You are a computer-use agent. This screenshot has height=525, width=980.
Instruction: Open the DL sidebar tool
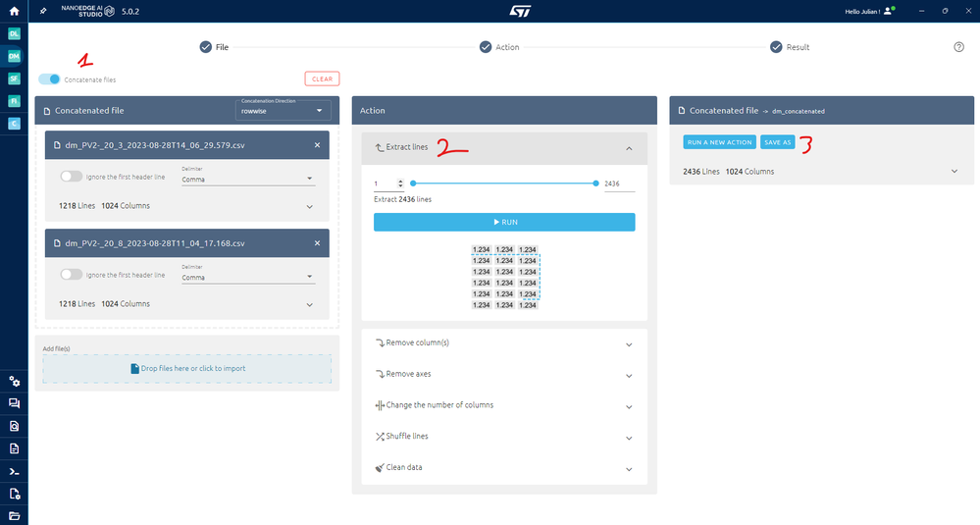point(14,33)
